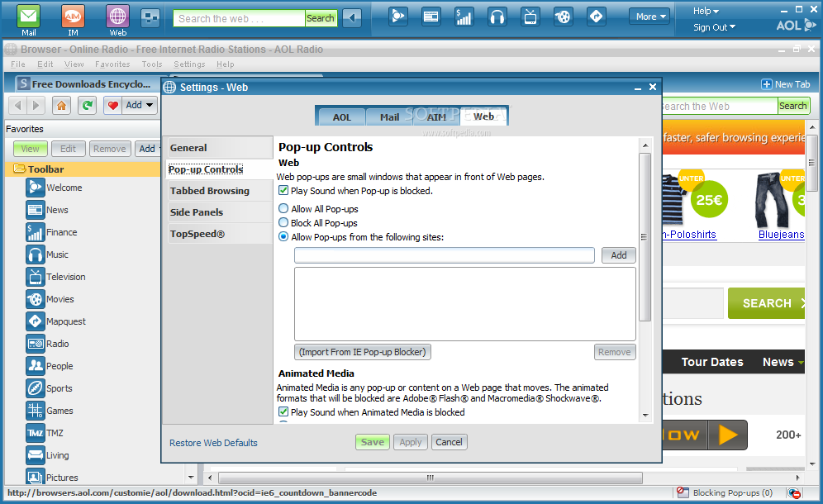Click the Television icon in top toolbar
The image size is (823, 504).
point(530,17)
